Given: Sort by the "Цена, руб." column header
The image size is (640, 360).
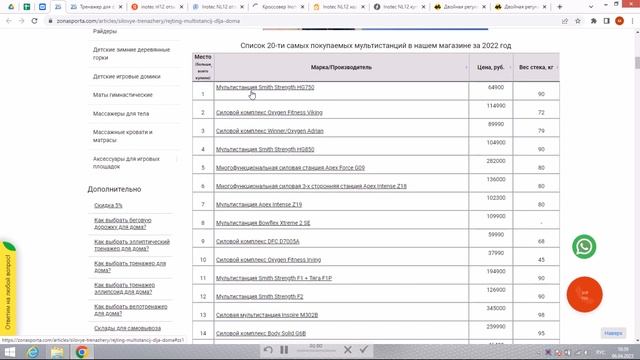Looking at the screenshot, I should point(491,67).
